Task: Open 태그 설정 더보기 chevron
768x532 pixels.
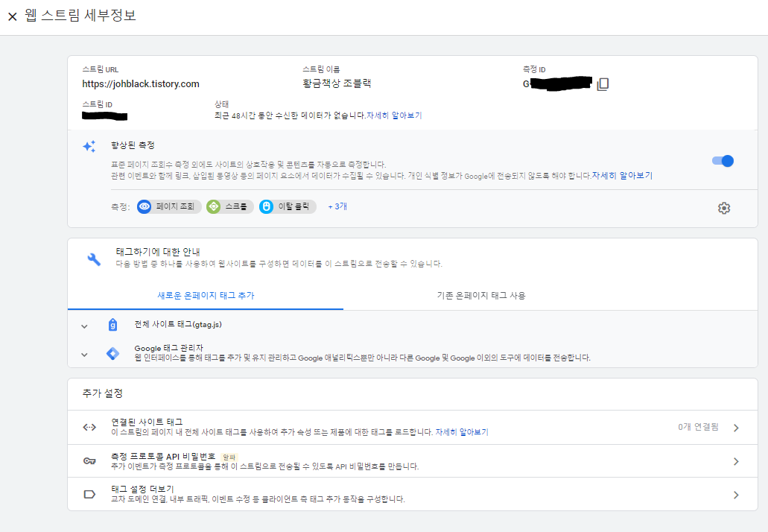Action: coord(736,495)
